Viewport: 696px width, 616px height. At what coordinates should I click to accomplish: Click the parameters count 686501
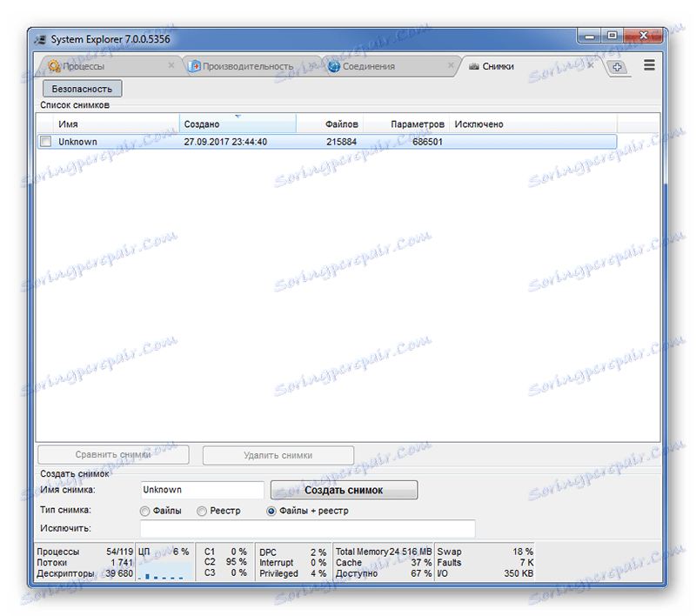click(427, 142)
